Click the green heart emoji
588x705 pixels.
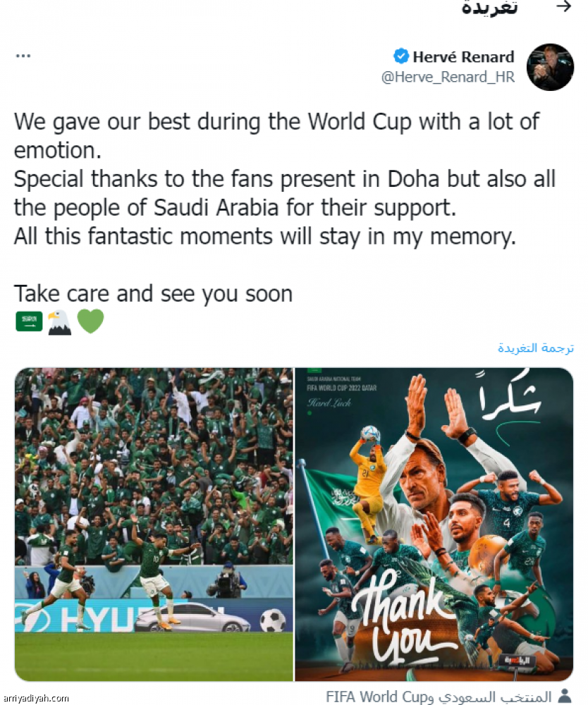pyautogui.click(x=91, y=321)
